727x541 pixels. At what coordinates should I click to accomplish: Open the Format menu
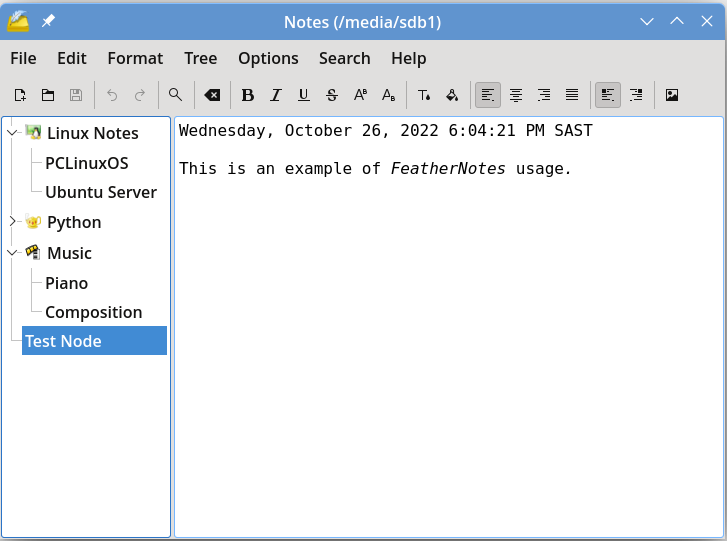point(135,58)
